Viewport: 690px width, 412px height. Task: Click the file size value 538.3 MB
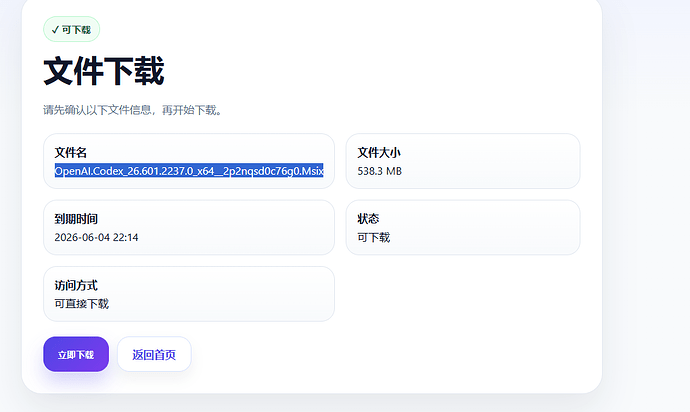pos(379,171)
